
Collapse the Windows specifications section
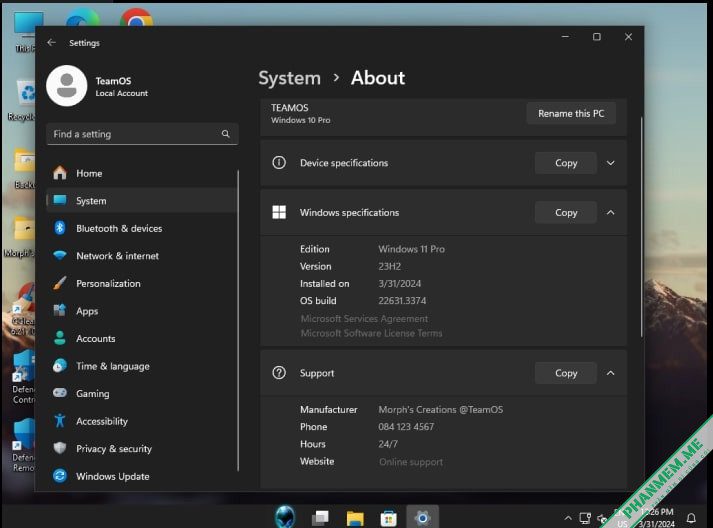611,212
